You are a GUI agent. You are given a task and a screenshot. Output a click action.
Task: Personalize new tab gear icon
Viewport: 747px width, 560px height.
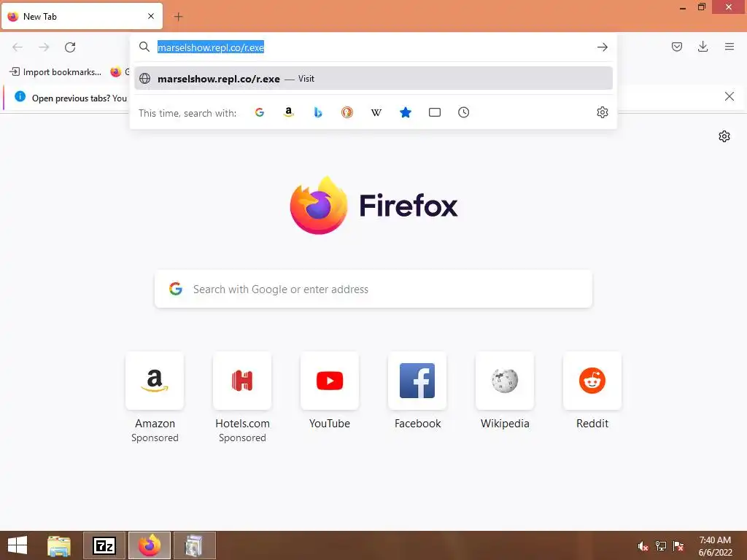pos(724,136)
